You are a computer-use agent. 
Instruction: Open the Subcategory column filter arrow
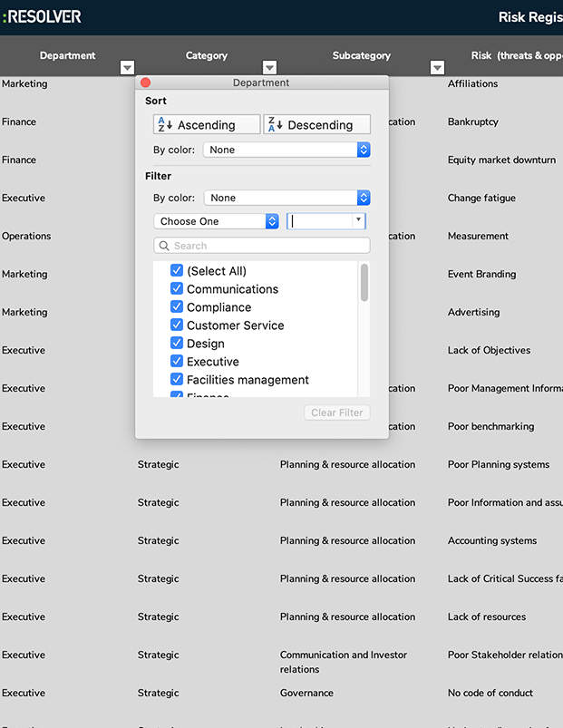(x=437, y=68)
